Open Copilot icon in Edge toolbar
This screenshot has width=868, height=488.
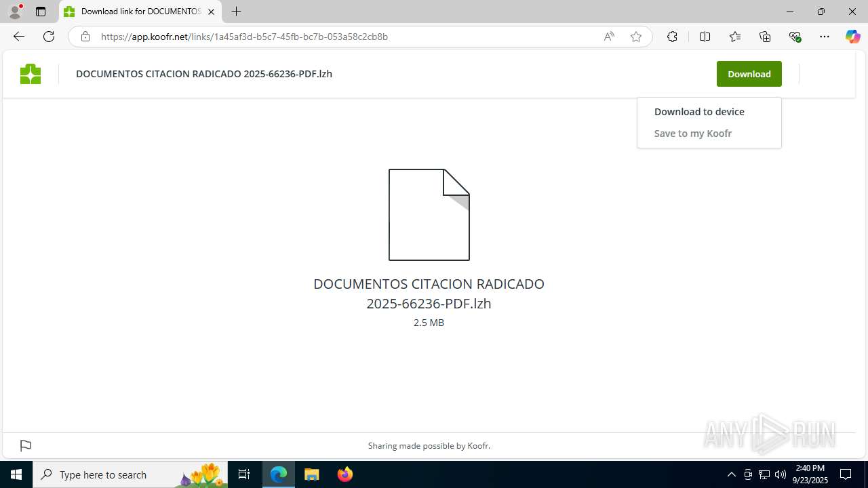click(x=852, y=37)
